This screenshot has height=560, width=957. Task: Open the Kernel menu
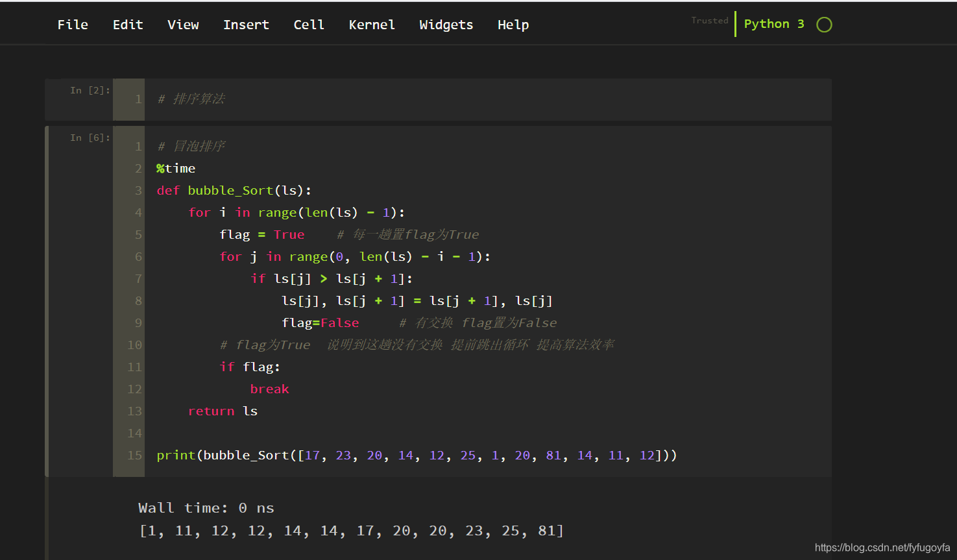pos(372,25)
